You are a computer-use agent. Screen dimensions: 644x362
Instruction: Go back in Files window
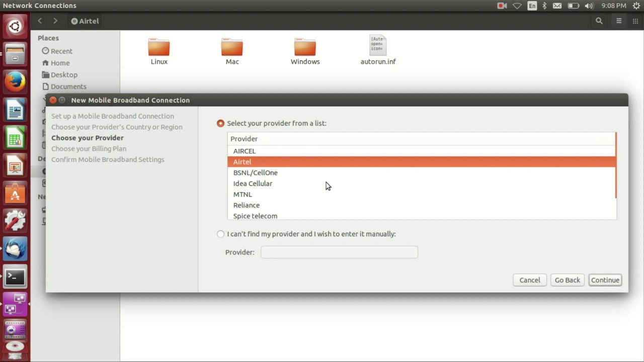point(40,21)
